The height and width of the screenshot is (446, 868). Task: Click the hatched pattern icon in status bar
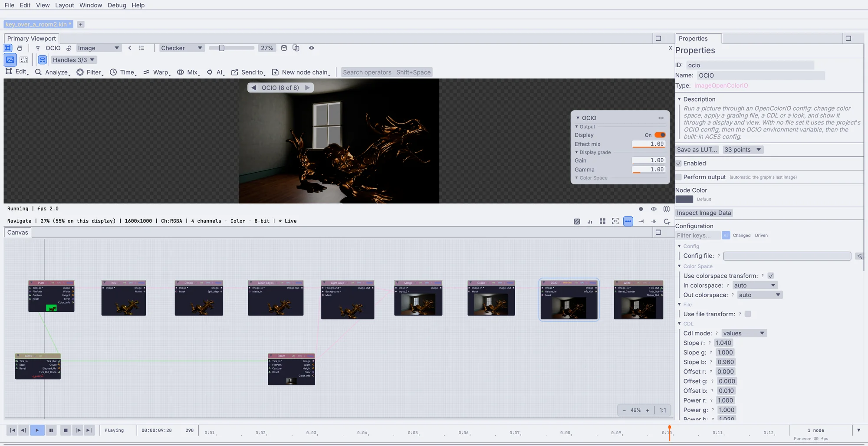pyautogui.click(x=577, y=221)
